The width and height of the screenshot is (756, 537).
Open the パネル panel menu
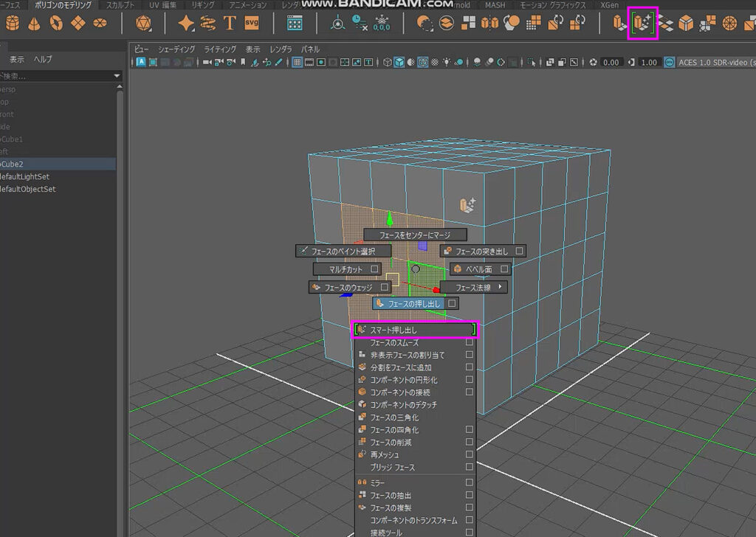pos(311,49)
